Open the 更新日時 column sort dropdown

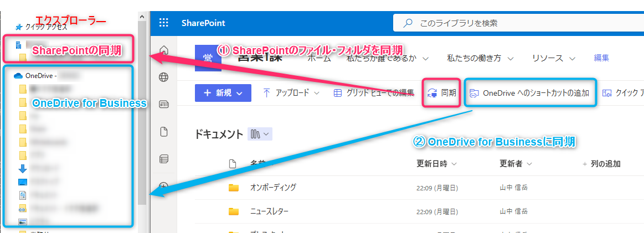(x=454, y=164)
